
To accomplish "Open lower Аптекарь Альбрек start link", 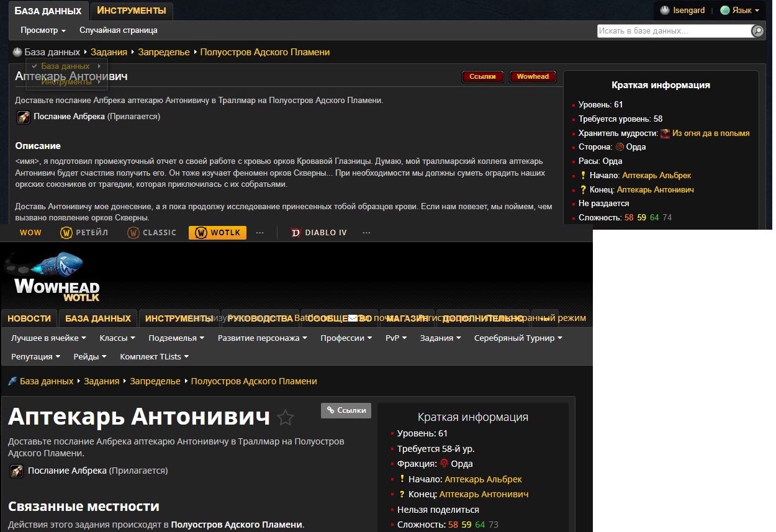I will pos(484,479).
